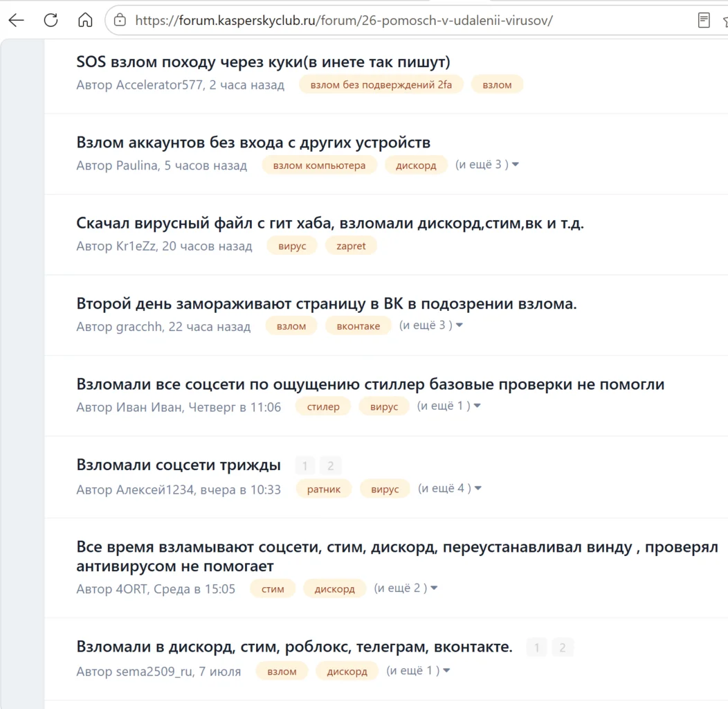
Task: Click tag "взлом" in sema2509_ru's topic
Action: (x=282, y=672)
